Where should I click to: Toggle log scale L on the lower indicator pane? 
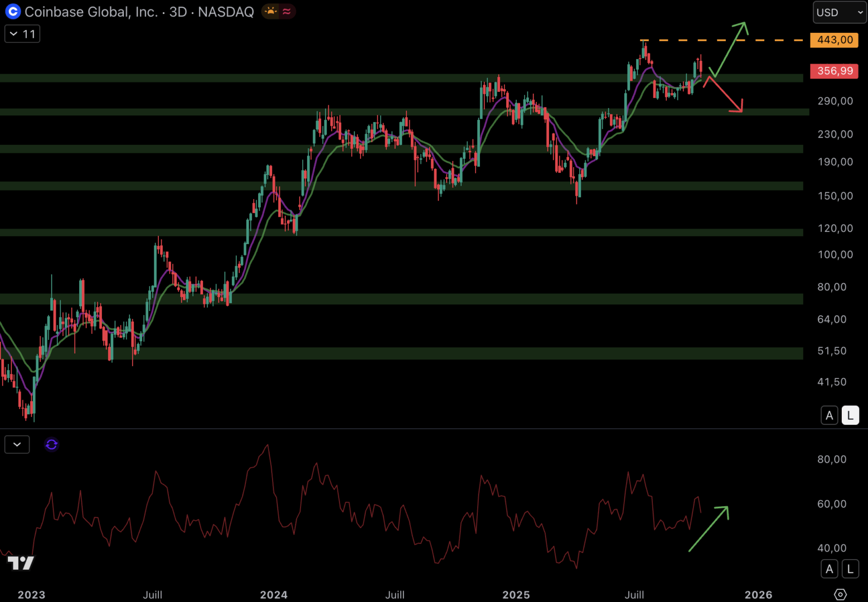(x=850, y=569)
